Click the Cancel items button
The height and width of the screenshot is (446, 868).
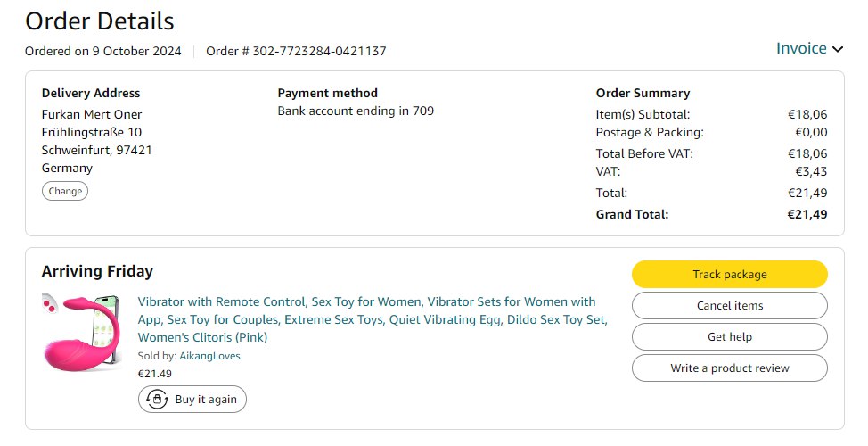pyautogui.click(x=729, y=306)
